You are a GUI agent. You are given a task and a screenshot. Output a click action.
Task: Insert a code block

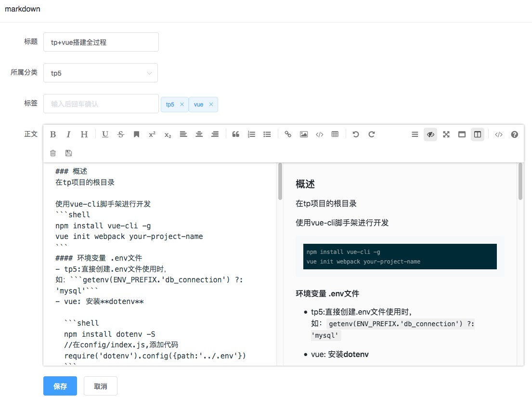coord(320,134)
